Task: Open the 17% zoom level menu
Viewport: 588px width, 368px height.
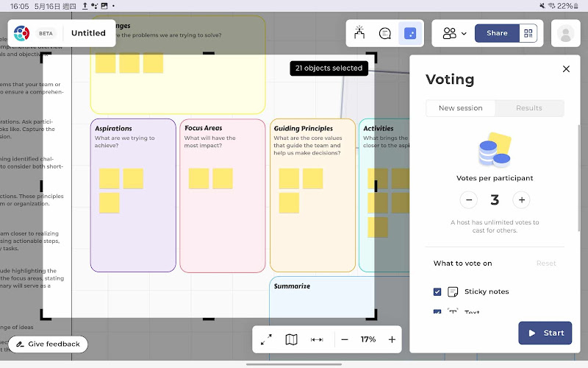Action: pyautogui.click(x=368, y=339)
